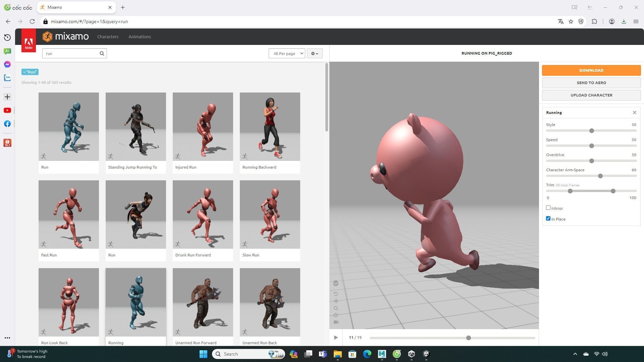
Task: Open YouTube in Coc Coc sidebar
Action: coord(7,110)
